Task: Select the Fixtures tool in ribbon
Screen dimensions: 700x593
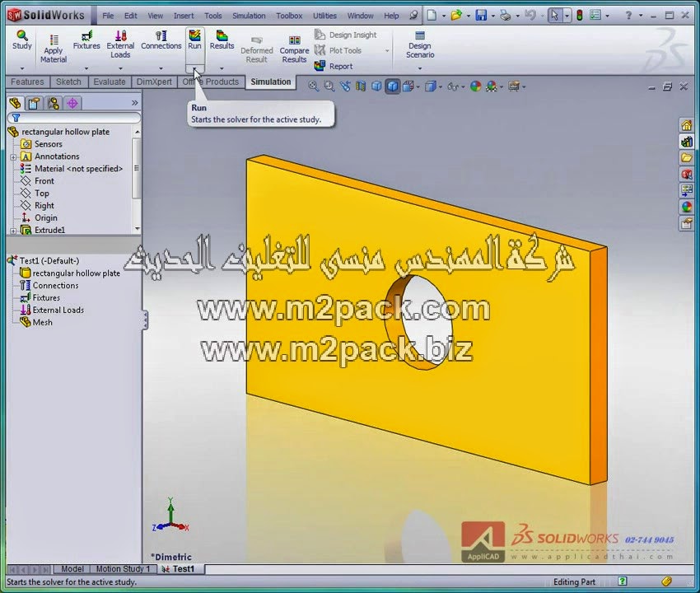Action: pos(86,40)
